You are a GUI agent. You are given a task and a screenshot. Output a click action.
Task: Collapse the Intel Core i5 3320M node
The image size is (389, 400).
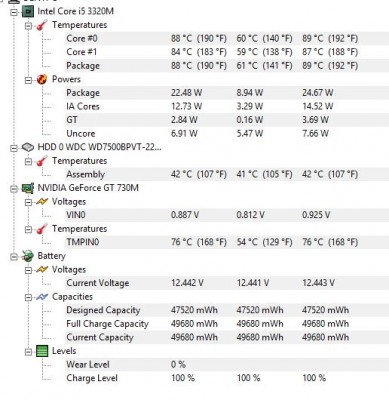click(14, 12)
